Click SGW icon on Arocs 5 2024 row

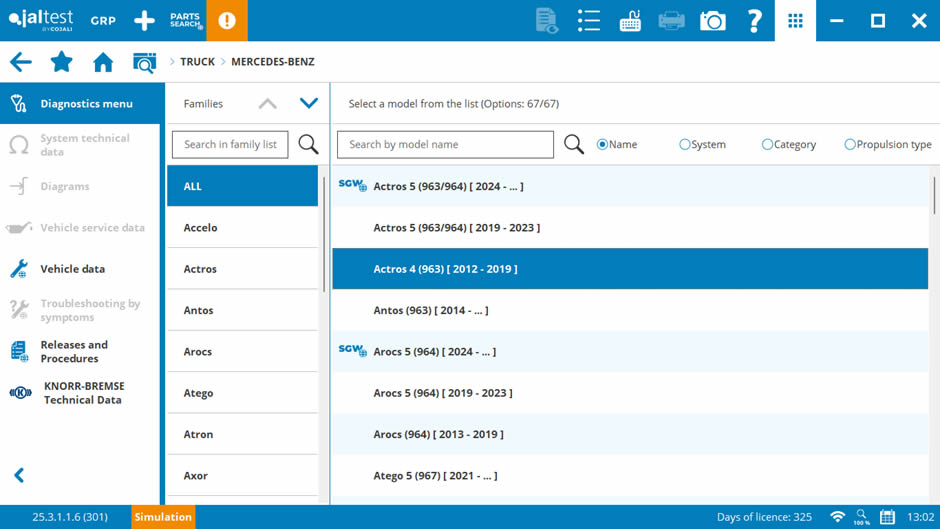pyautogui.click(x=352, y=350)
